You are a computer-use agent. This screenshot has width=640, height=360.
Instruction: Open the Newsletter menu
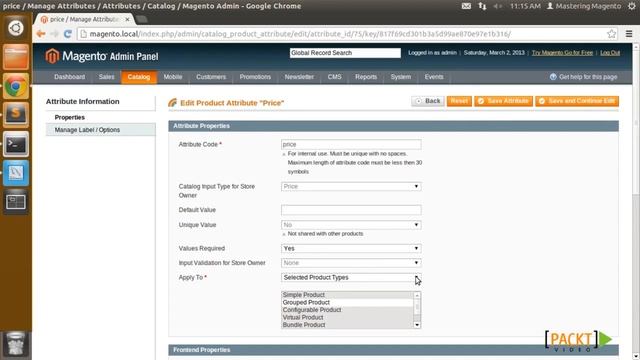pos(299,77)
